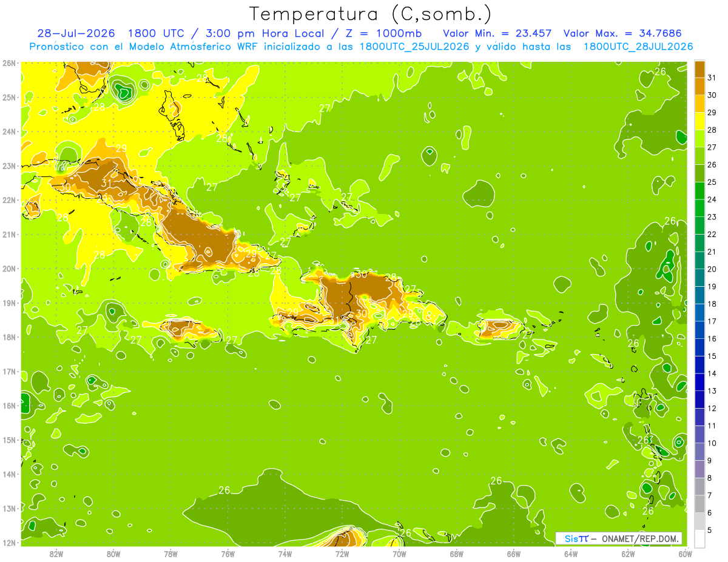Click the "25N" latitude axis label

8,97
